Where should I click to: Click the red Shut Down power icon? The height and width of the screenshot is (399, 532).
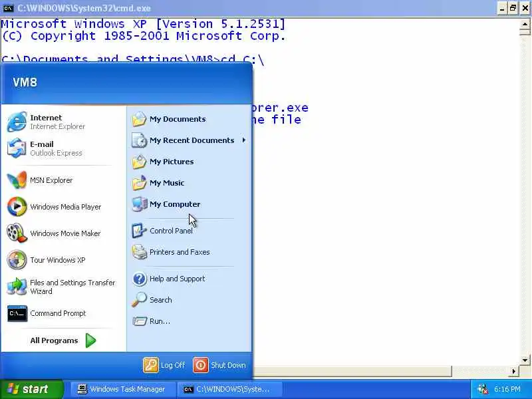[201, 365]
